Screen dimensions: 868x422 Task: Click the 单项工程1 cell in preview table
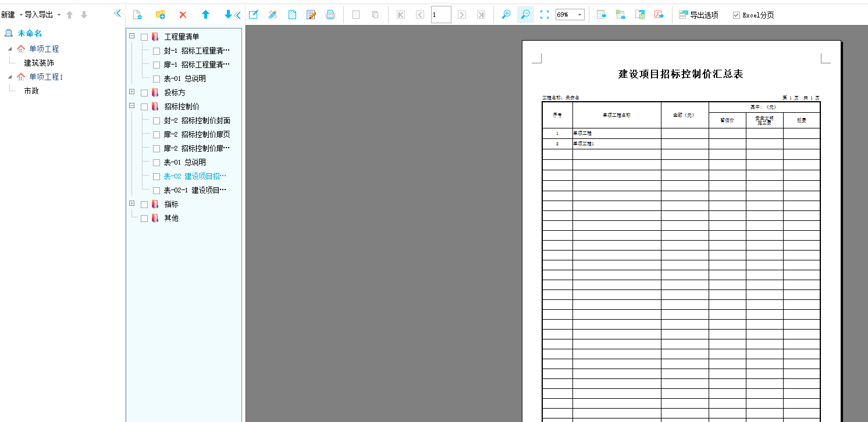pyautogui.click(x=617, y=144)
